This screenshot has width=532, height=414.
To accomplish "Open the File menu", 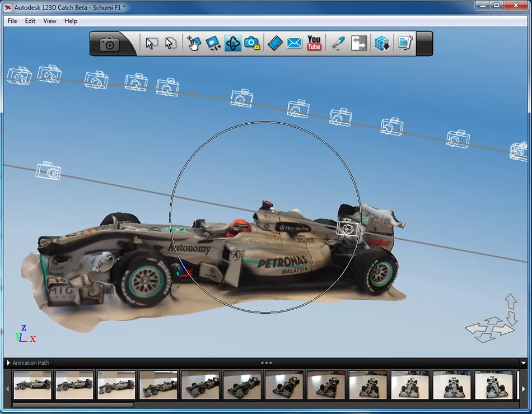I will coord(12,21).
